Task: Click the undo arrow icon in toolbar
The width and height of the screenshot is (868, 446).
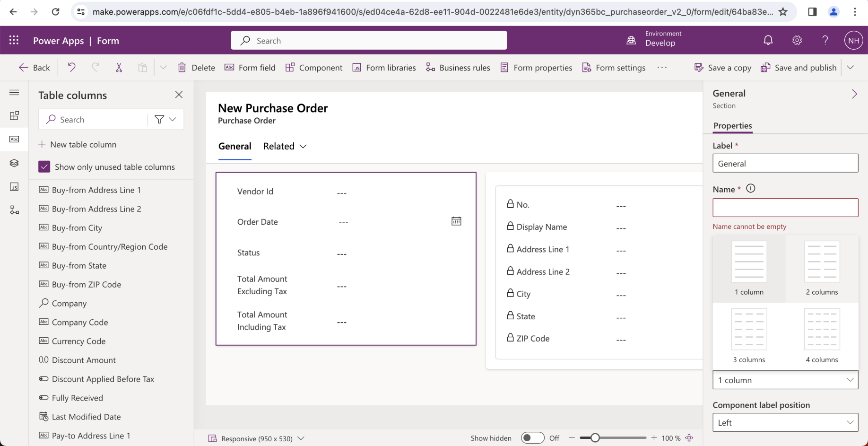Action: tap(71, 68)
